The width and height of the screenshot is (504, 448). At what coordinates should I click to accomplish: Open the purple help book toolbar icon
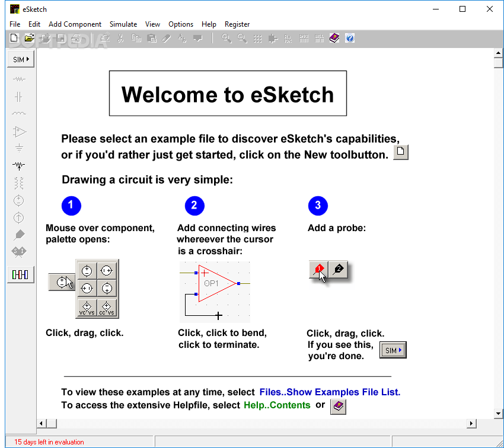pos(334,38)
